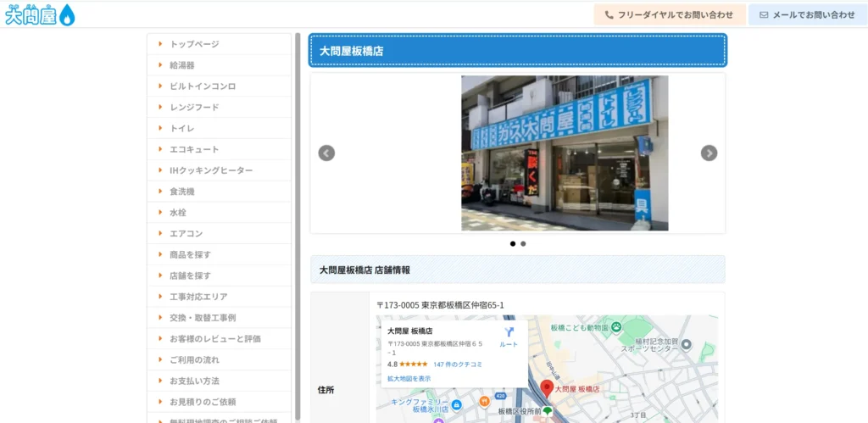Click the storefront photo in carousel
The image size is (868, 423).
click(x=565, y=153)
